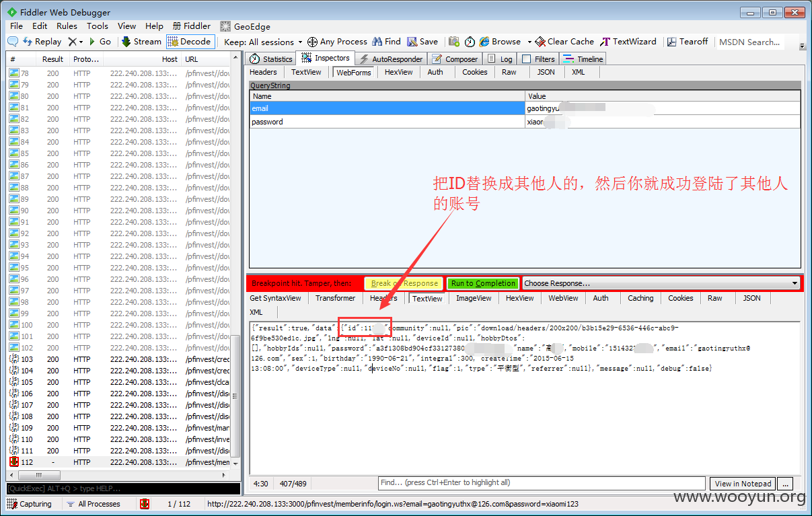Select session 109 row
812x516 pixels.
(119, 428)
